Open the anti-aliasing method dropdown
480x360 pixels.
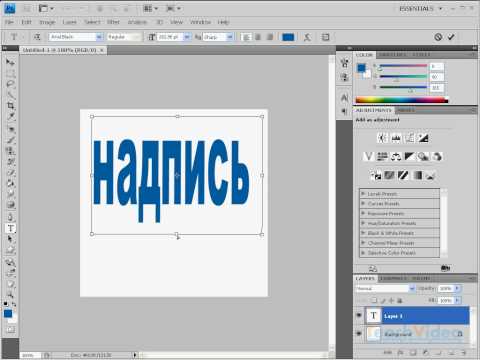230,37
